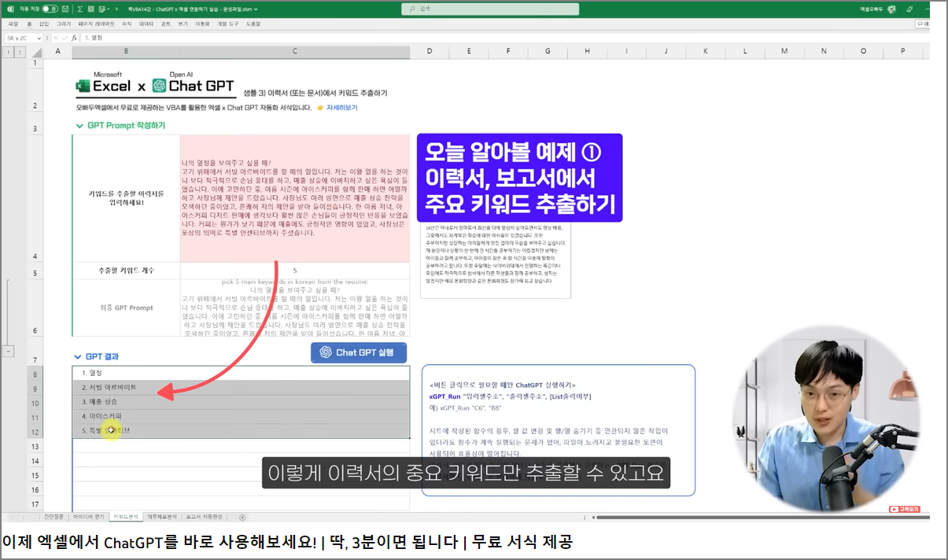Switch to the 키워드분석 sheet tab
This screenshot has height=560, width=948.
126,517
